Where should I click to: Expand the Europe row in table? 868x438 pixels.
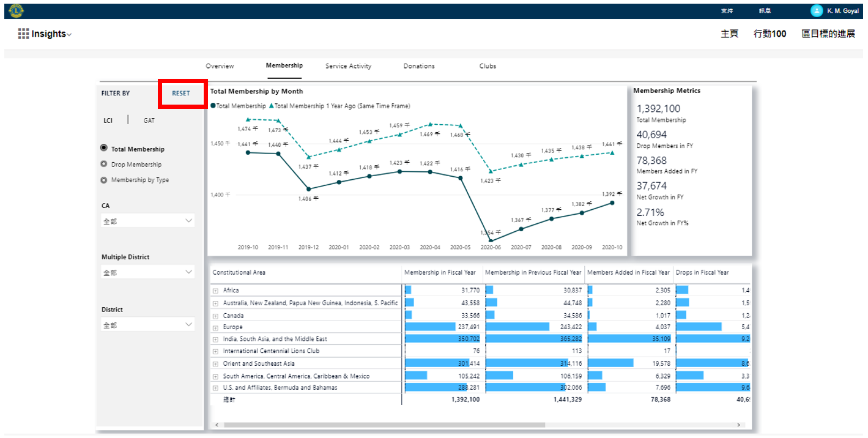tap(215, 327)
